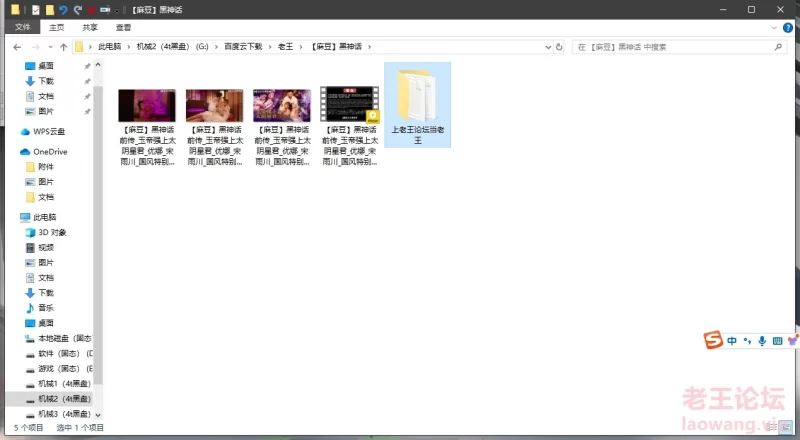Open 机械1 (4t黑盘) drive in the sidebar
Screen dimensions: 800x440
point(64,384)
